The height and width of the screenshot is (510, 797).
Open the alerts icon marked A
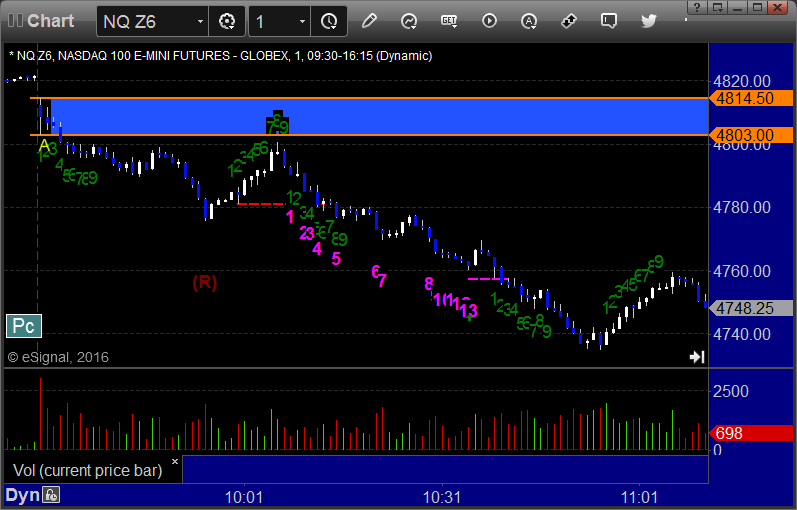529,21
